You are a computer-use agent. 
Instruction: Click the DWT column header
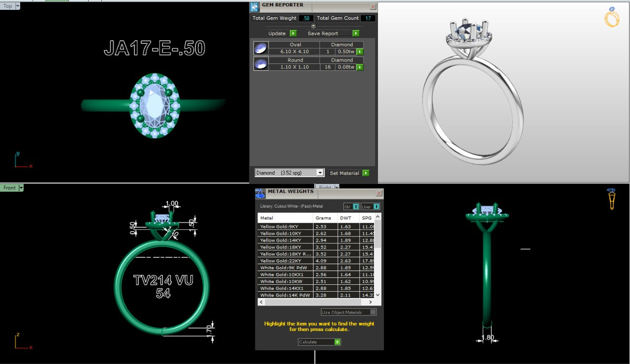point(349,218)
